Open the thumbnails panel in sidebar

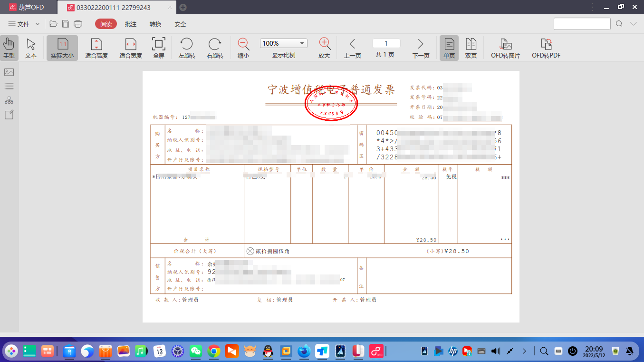click(9, 72)
